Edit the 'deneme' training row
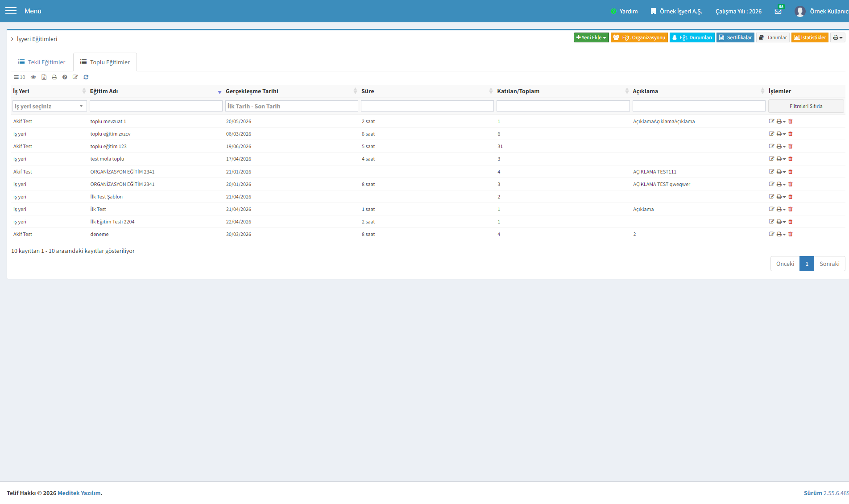 click(x=771, y=234)
